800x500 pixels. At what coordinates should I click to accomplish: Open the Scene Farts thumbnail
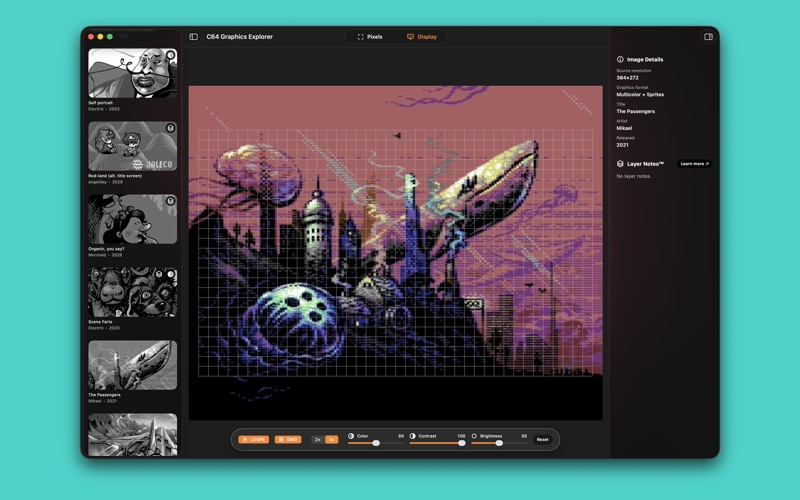point(133,292)
